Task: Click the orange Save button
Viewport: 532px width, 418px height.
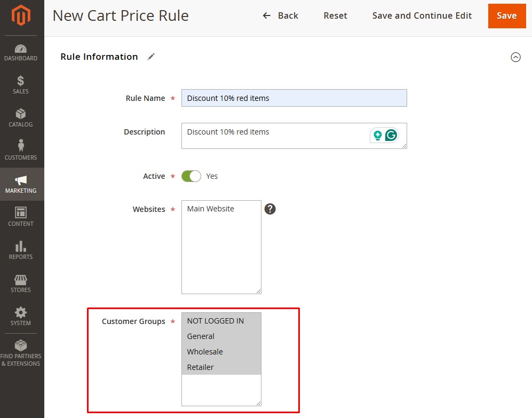Action: click(506, 16)
